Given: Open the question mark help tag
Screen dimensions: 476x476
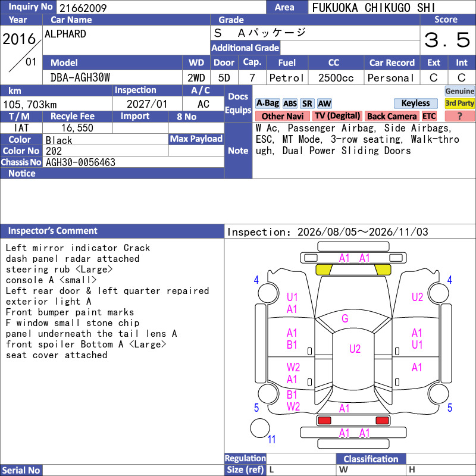Looking at the screenshot, I should pyautogui.click(x=459, y=116).
